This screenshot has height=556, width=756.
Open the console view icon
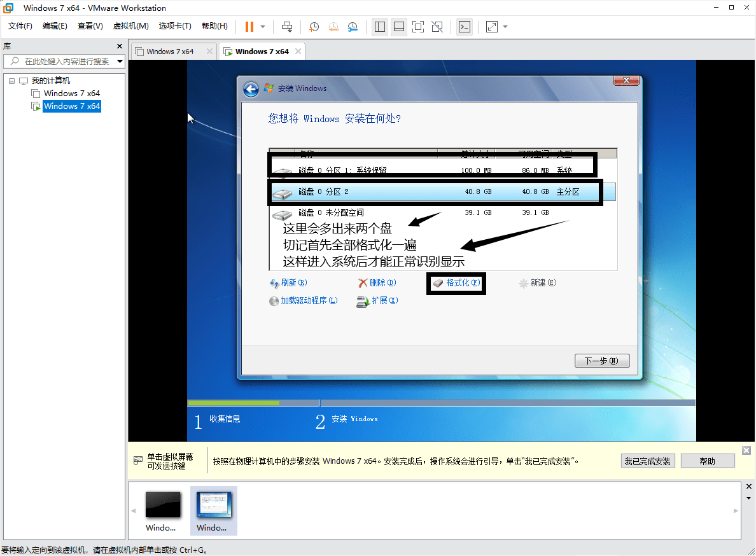pyautogui.click(x=465, y=27)
